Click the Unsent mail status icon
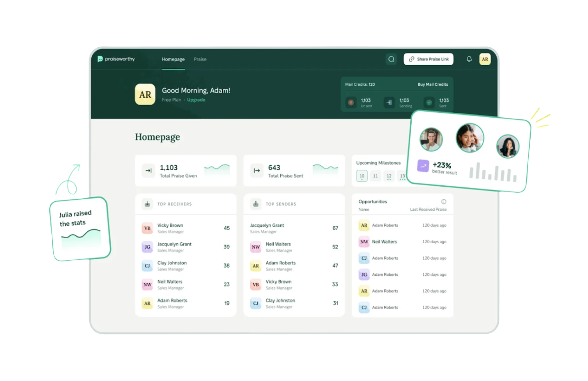Screen dimensions: 588x381 [351, 102]
